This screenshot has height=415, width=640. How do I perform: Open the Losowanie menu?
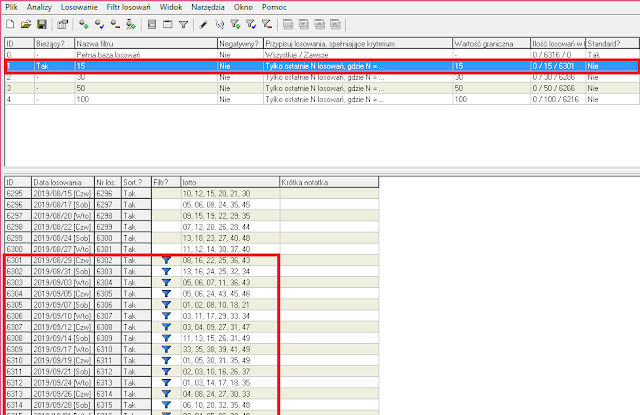[x=79, y=7]
